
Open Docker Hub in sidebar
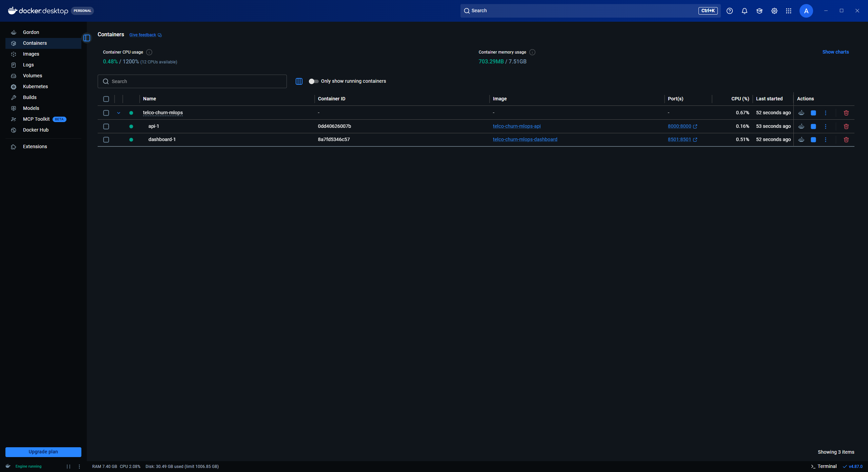[43, 130]
